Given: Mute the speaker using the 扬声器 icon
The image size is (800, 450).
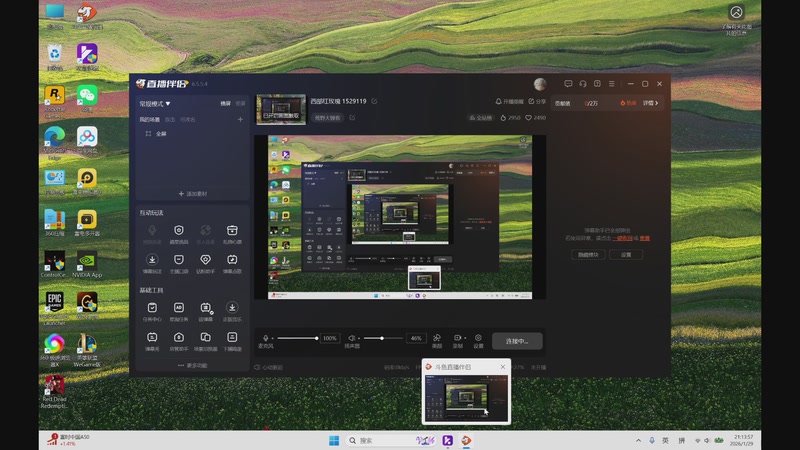Looking at the screenshot, I should click(352, 338).
